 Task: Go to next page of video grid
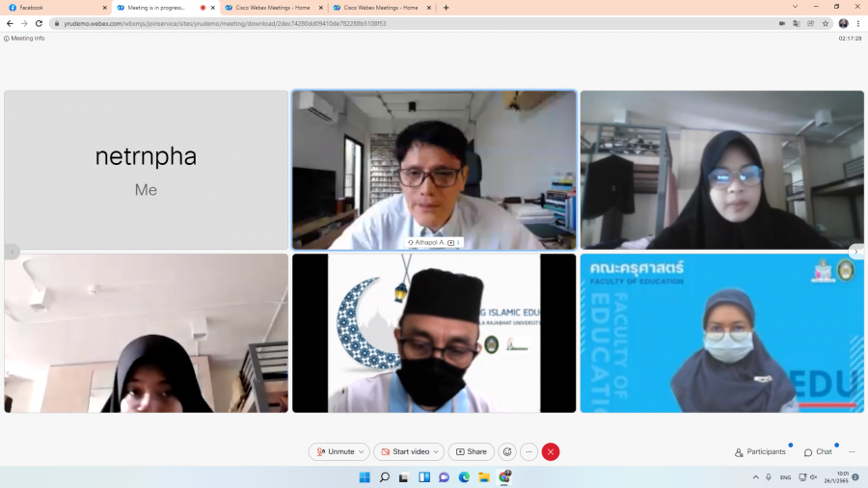point(855,252)
